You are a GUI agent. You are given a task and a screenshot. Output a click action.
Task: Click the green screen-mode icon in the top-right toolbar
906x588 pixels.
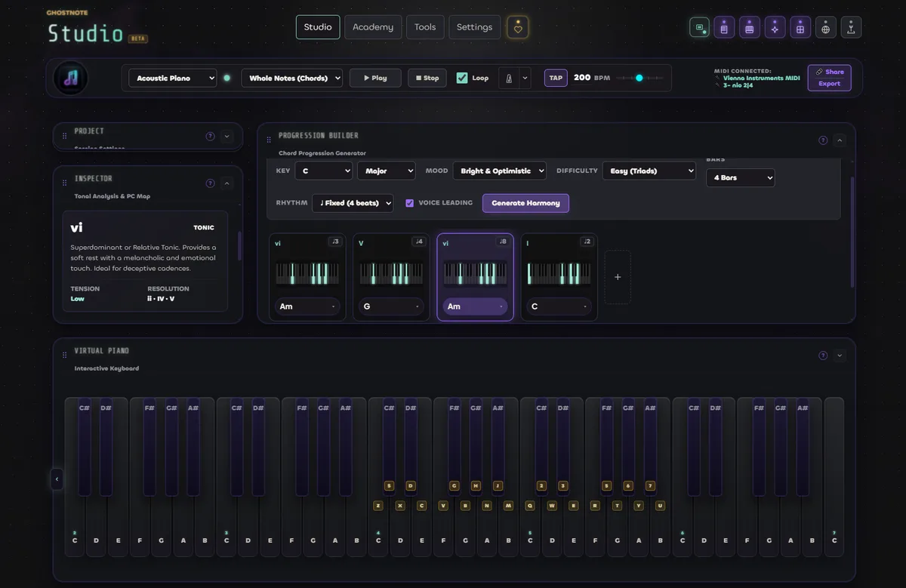point(700,28)
